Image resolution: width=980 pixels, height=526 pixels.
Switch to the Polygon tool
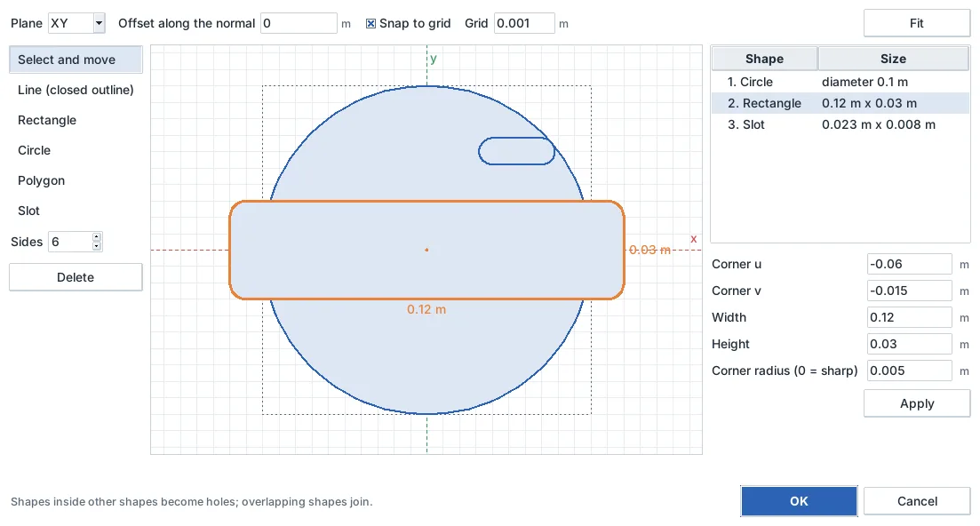point(76,180)
